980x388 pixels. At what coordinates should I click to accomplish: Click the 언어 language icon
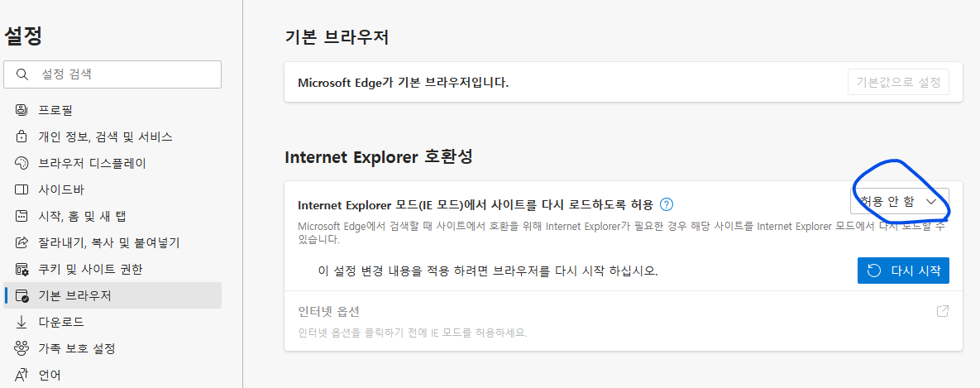22,374
